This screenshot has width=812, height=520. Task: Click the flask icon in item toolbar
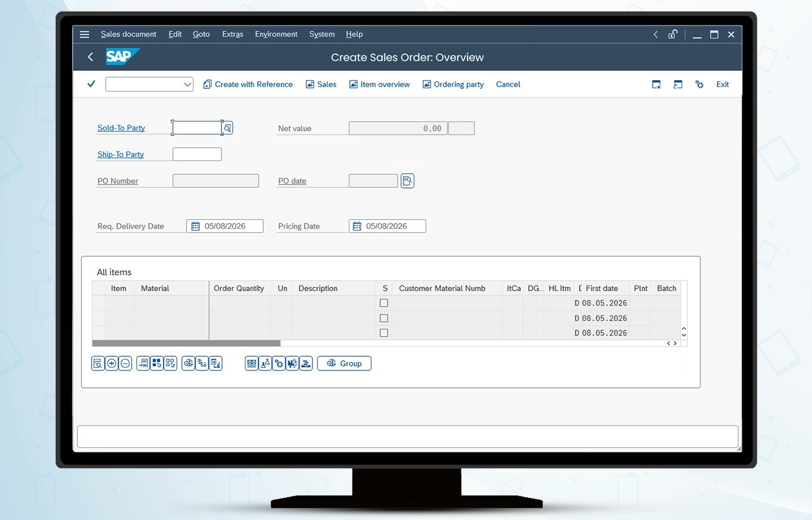[265, 363]
